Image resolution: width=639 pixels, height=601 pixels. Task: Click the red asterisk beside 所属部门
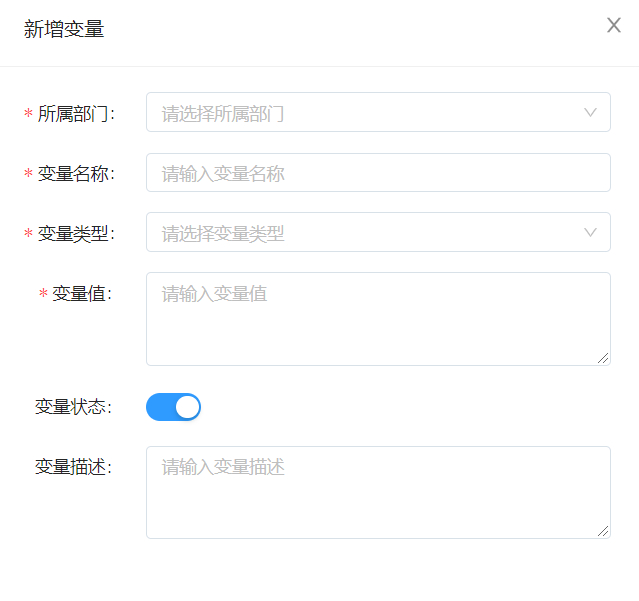pos(28,115)
